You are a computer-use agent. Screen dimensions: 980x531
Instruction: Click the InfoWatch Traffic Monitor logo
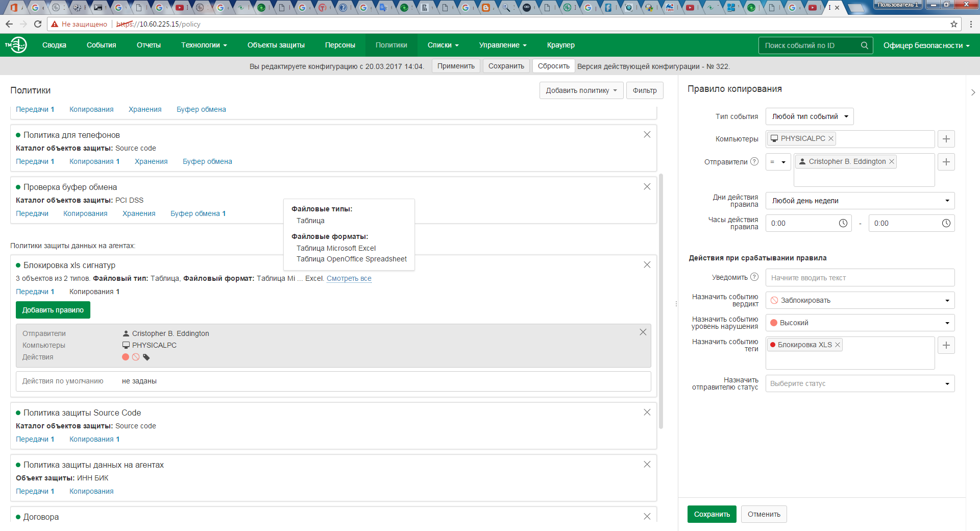[16, 45]
